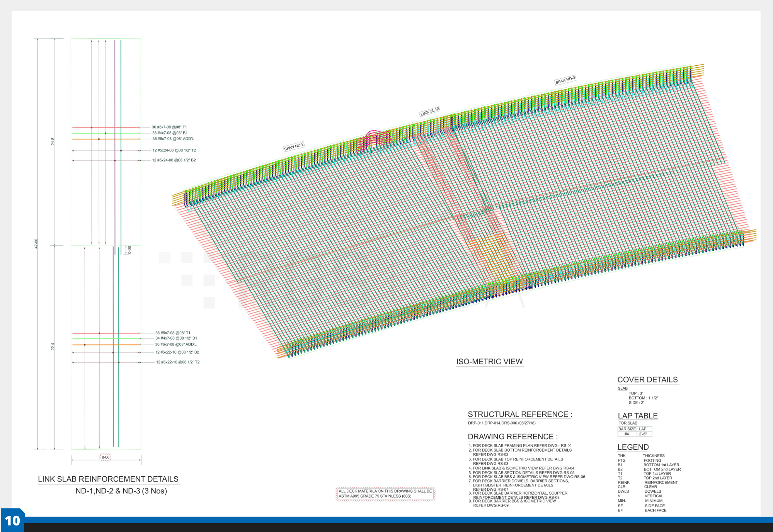Select note 5 section details RS-05
Screen dimensions: 773x532
pos(521,473)
